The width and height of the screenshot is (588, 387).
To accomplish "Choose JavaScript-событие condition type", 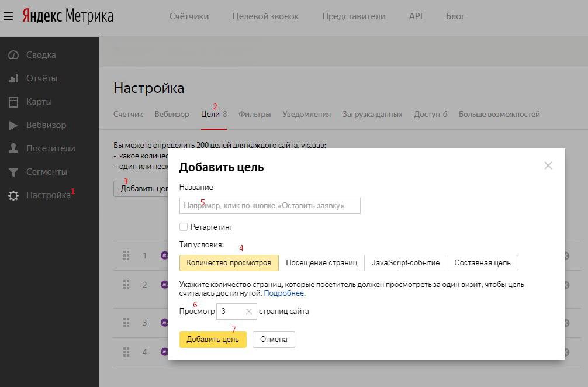I will [x=406, y=263].
